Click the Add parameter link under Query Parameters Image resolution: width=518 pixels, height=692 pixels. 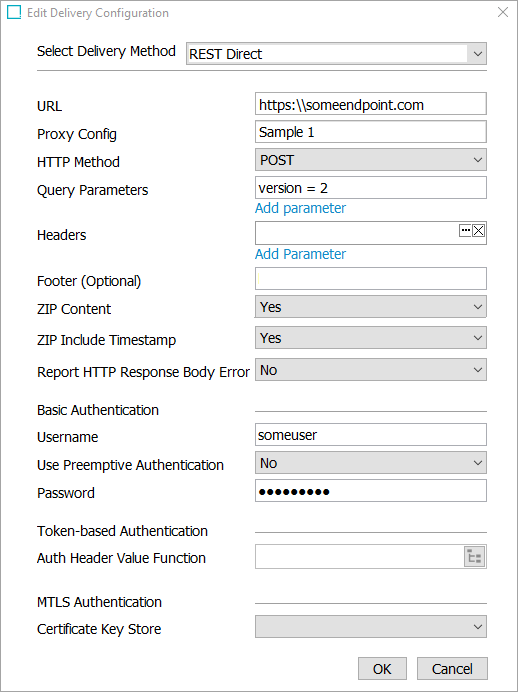click(300, 208)
